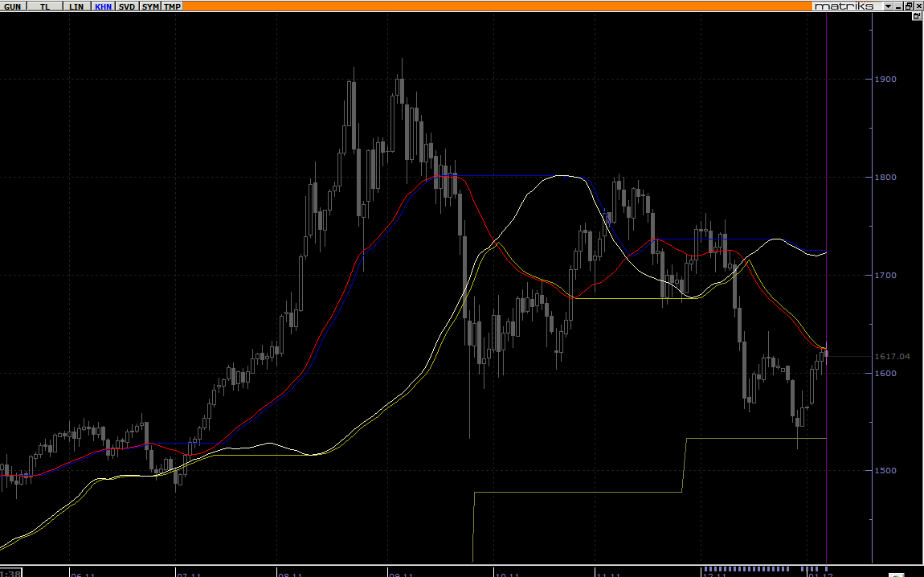Click the 01.12 date axis label
The width and height of the screenshot is (924, 577).
click(821, 574)
